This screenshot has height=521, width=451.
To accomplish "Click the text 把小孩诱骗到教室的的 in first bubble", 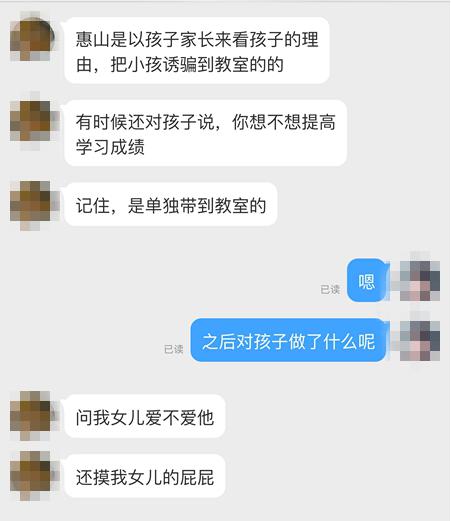I will [x=197, y=64].
